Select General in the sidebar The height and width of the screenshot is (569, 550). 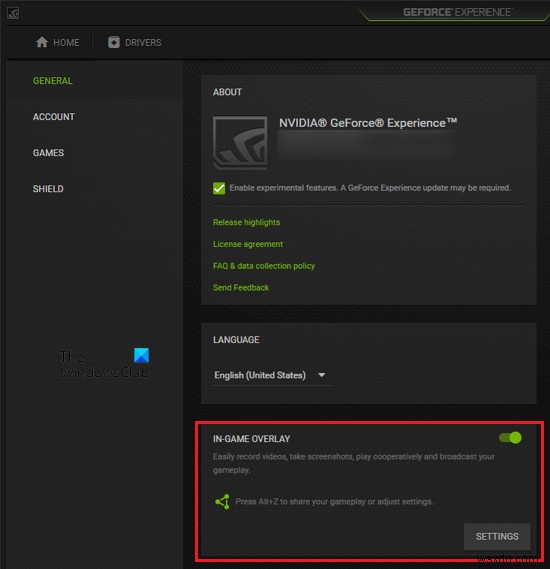tap(53, 81)
